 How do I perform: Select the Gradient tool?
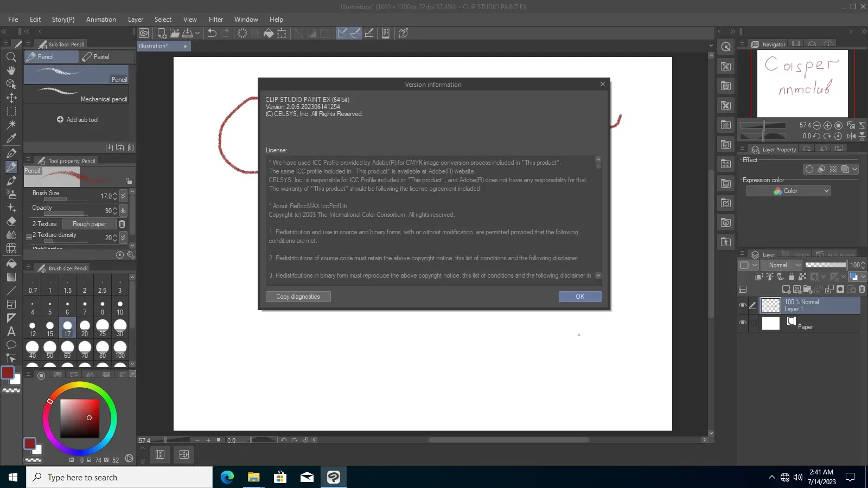(x=11, y=277)
